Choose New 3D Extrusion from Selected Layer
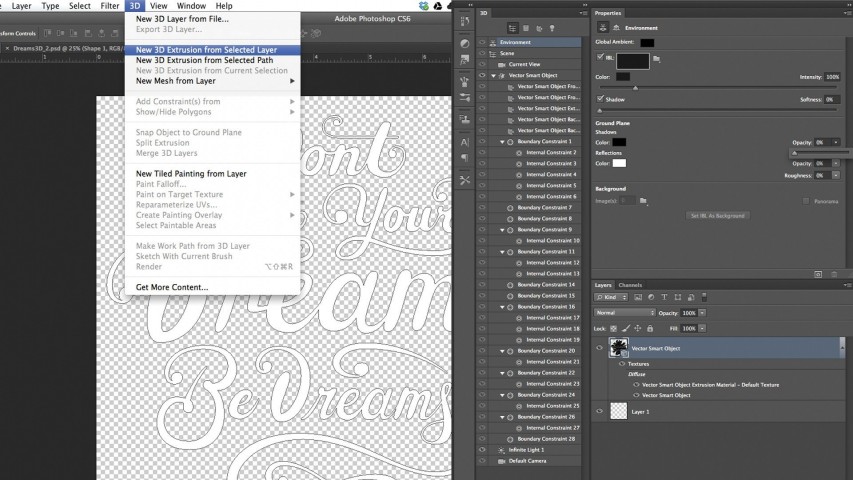Image resolution: width=853 pixels, height=480 pixels. click(213, 50)
